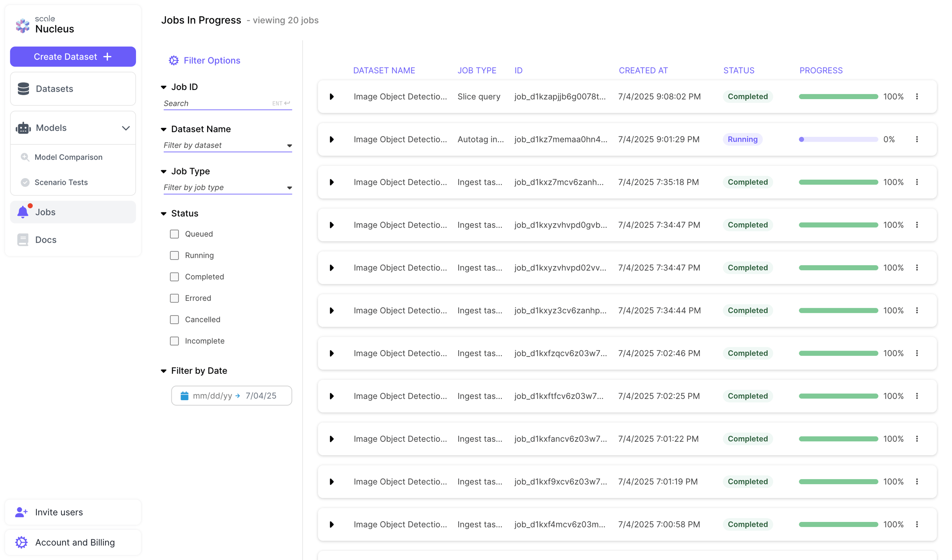
Task: Sort by DATASET NAME column header
Action: [384, 70]
